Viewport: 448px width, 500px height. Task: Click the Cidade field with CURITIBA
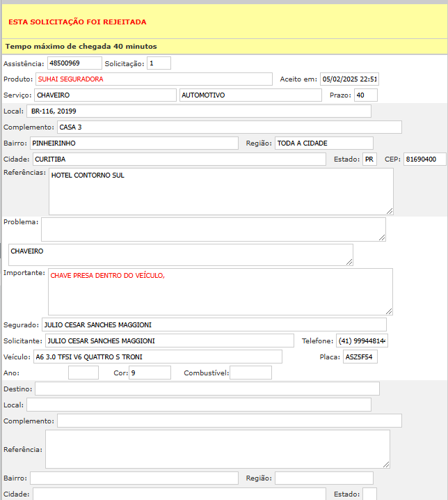click(179, 159)
